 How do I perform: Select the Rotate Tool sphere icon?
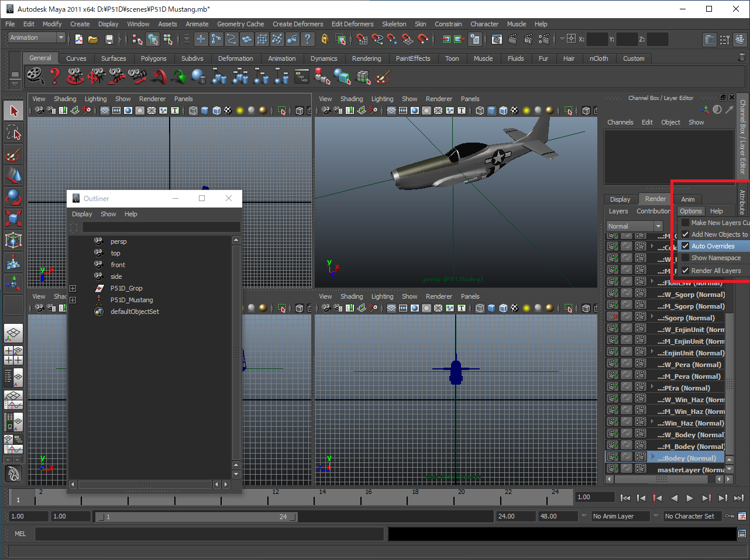(13, 197)
